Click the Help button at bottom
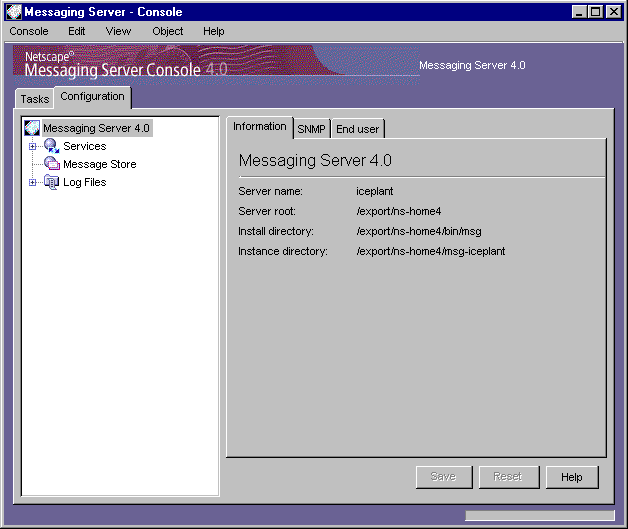This screenshot has width=628, height=529. pyautogui.click(x=572, y=477)
